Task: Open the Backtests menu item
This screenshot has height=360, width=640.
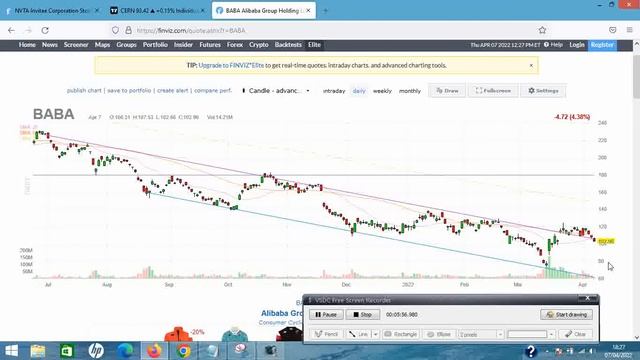Action: (288, 45)
